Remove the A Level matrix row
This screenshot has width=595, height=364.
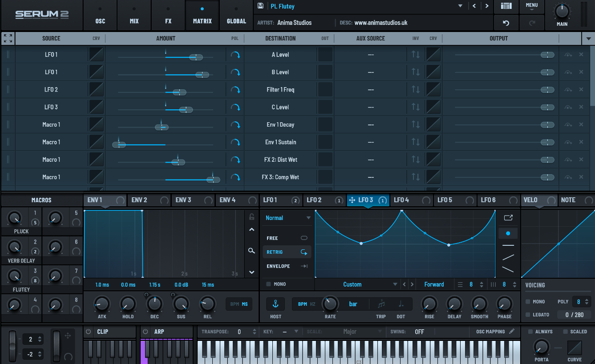pyautogui.click(x=581, y=55)
